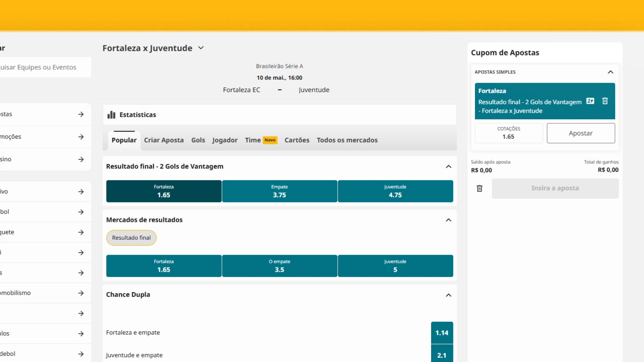Screen dimensions: 644x362
Task: Toggle the selected Fortaleza 1.65 two-goal advantage odd
Action: click(164, 191)
